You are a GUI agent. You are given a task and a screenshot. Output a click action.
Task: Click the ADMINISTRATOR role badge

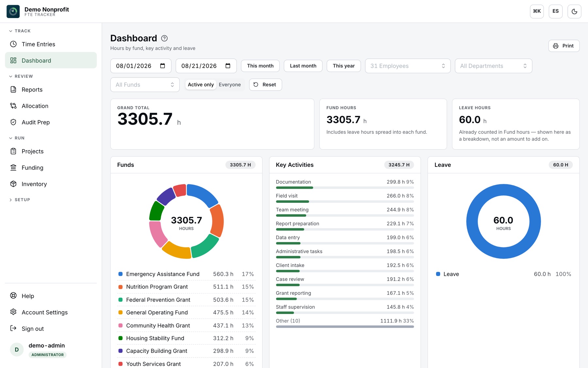point(47,355)
